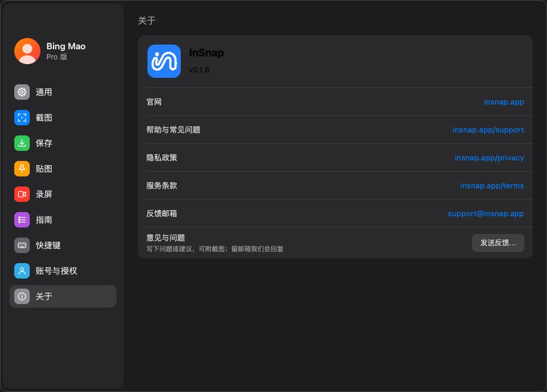Click the gear icon next to 通用

pyautogui.click(x=22, y=92)
